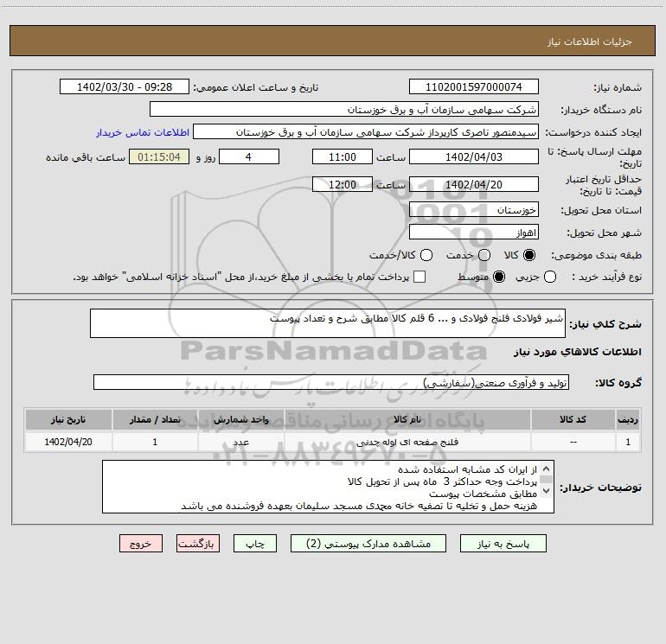Click the نام دستگاه خریدار field

(344, 110)
